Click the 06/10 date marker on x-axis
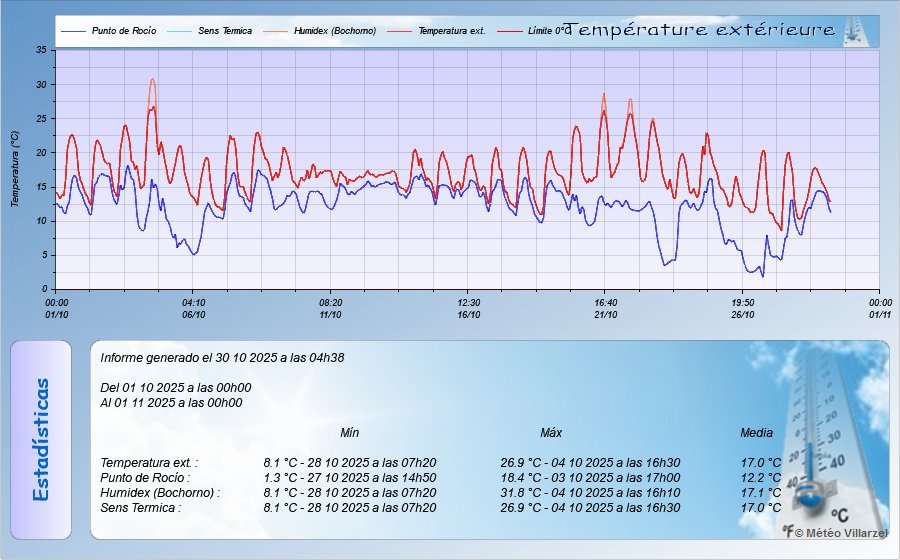Screen dimensions: 900x560 pos(193,314)
